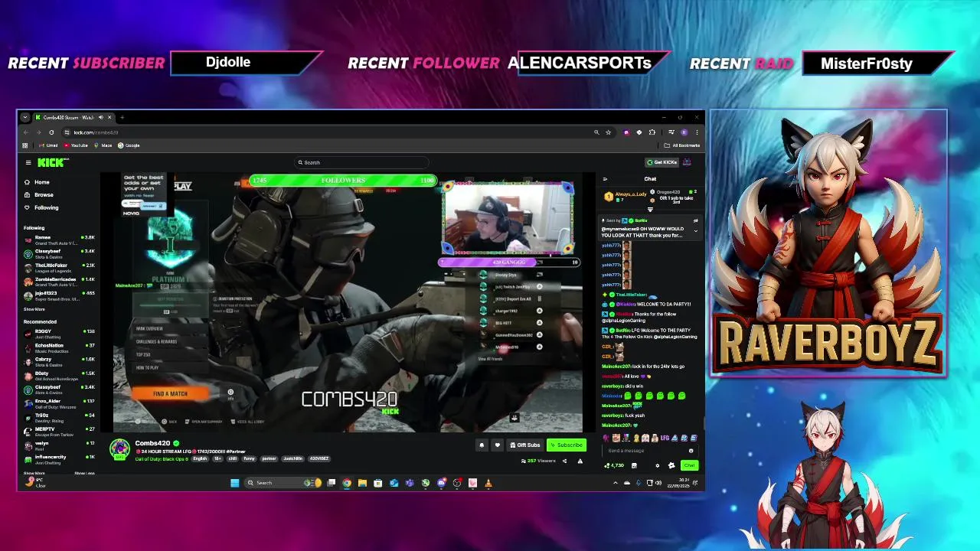Click the Gift Subs button
This screenshot has width=980, height=551.
pos(525,445)
